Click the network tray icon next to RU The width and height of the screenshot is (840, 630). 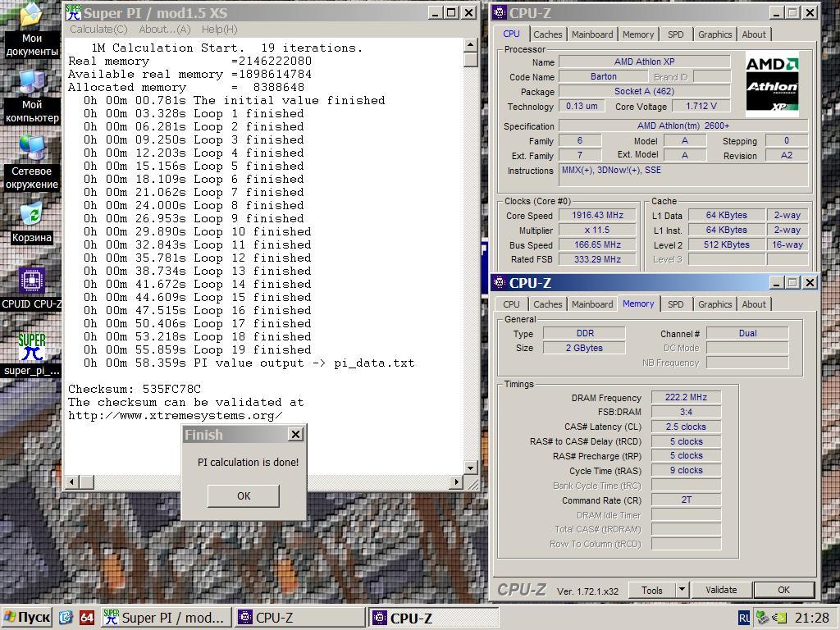click(762, 618)
